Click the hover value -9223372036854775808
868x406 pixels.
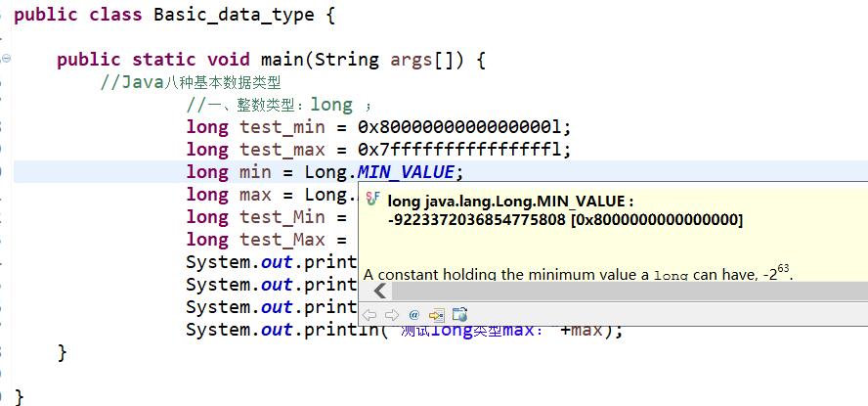[477, 220]
